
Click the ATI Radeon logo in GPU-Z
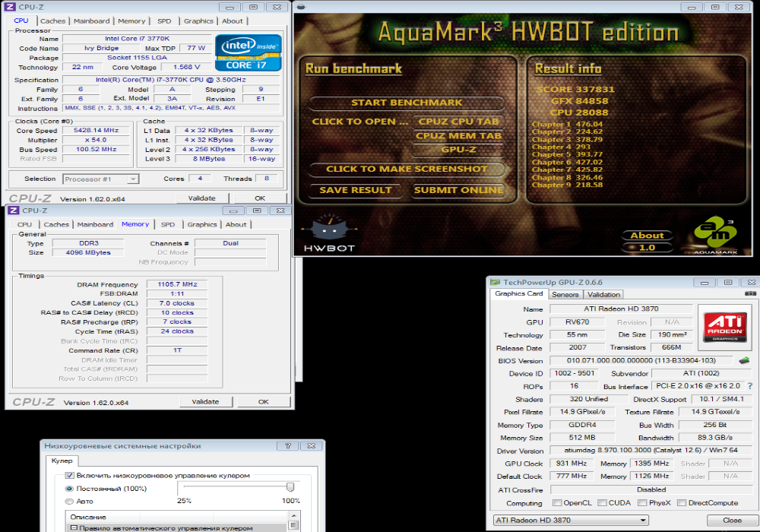click(724, 327)
